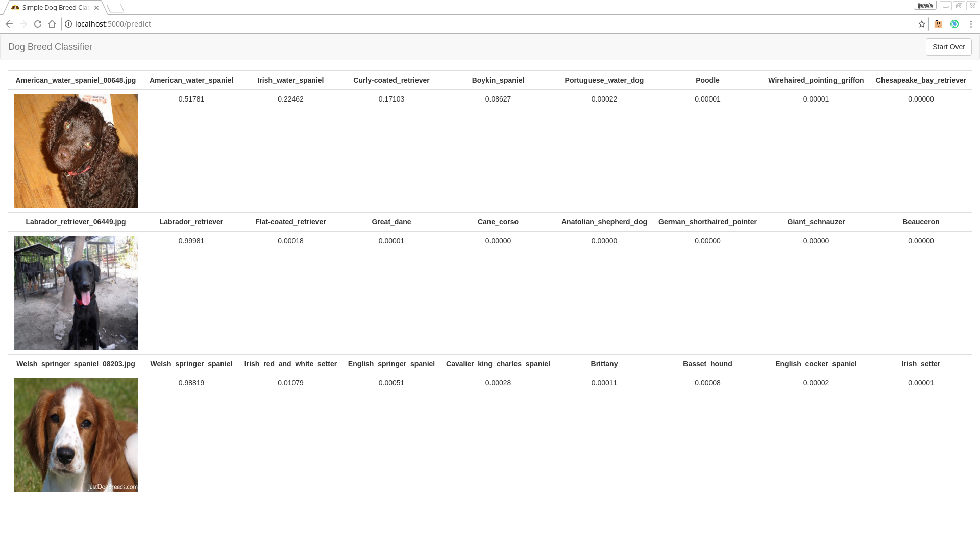The width and height of the screenshot is (980, 551).
Task: Reload the page with refresh icon
Action: (38, 24)
